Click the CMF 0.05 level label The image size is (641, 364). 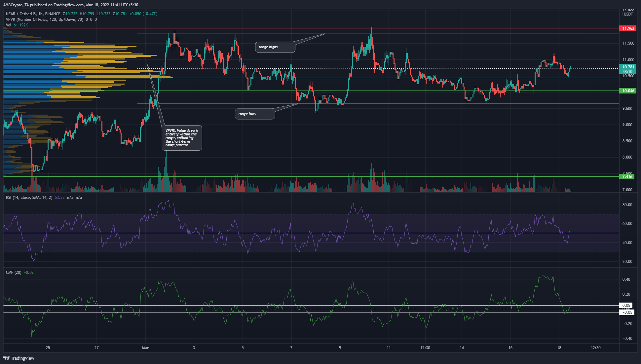[626, 306]
